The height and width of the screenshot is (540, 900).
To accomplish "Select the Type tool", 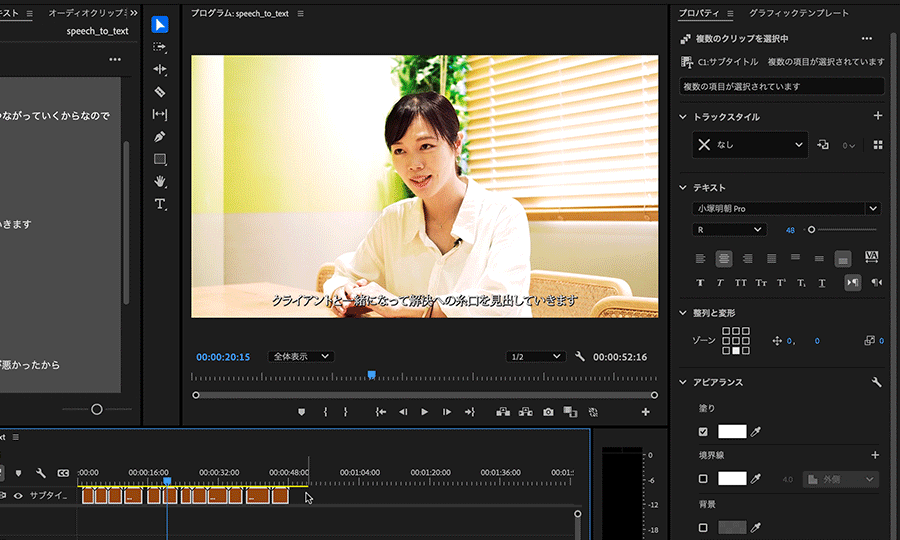I will (x=160, y=204).
